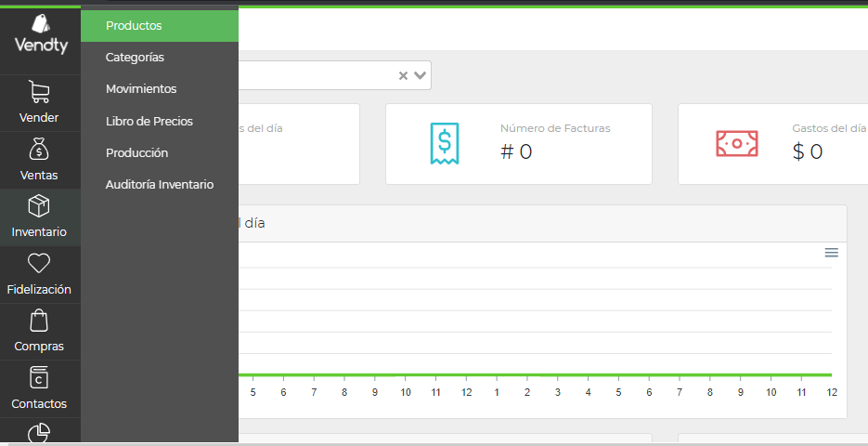Click the Inventario label
This screenshot has width=868, height=446.
click(39, 231)
